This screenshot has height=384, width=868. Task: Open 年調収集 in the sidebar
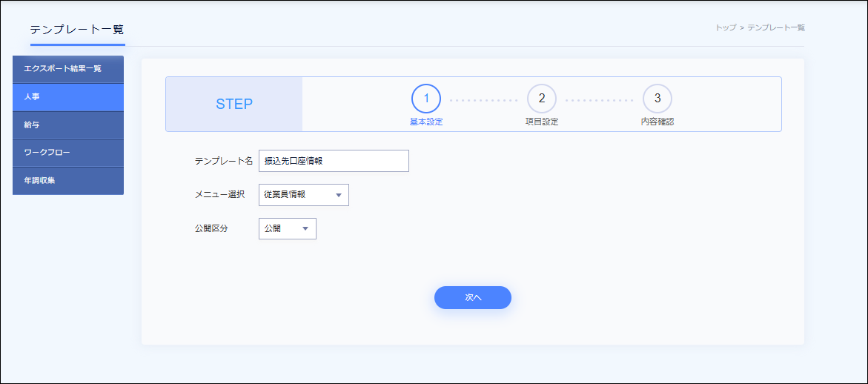(x=68, y=181)
